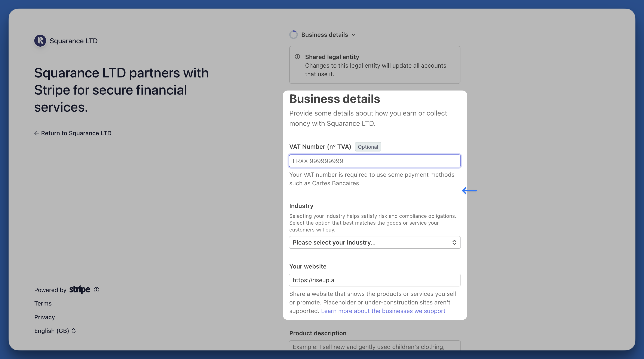Screen dimensions: 644x359
Task: Click the Squarance LTD company name text
Action: 74,41
